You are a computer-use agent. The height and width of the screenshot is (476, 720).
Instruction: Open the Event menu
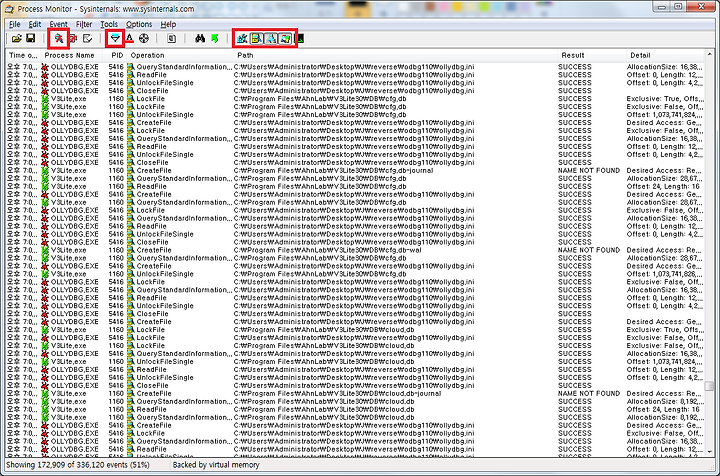pyautogui.click(x=58, y=24)
